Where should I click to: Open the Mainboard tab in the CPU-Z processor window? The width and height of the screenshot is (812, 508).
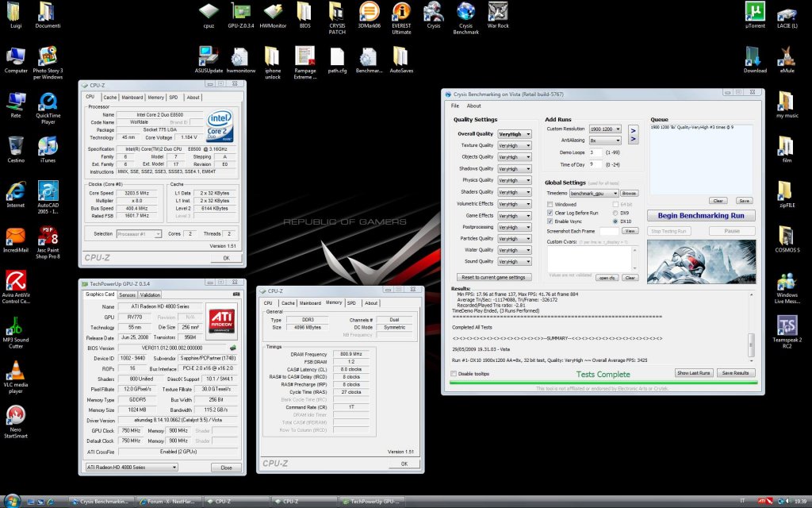[132, 98]
